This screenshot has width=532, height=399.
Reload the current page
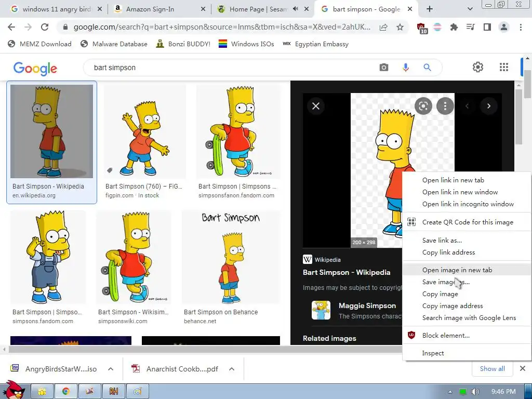(x=45, y=27)
